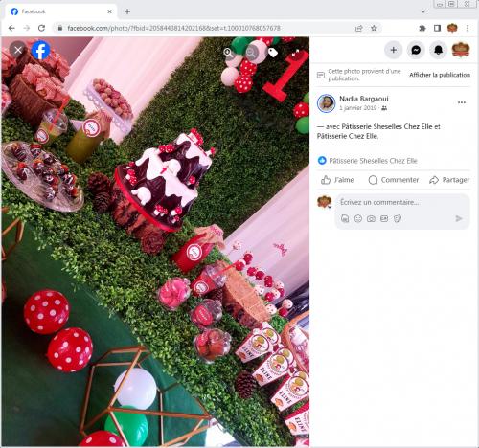479x448 pixels.
Task: Open post date 1 janvier 2019
Action: (x=357, y=108)
